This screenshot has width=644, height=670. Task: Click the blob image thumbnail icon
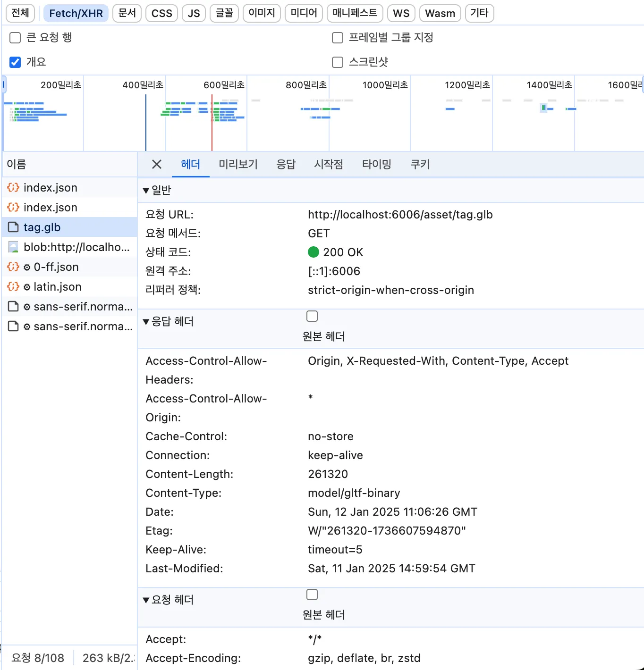[x=13, y=247]
